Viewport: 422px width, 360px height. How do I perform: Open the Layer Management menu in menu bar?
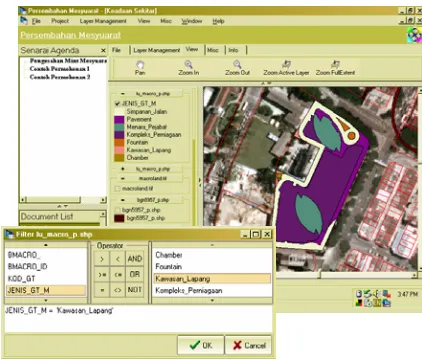[103, 21]
